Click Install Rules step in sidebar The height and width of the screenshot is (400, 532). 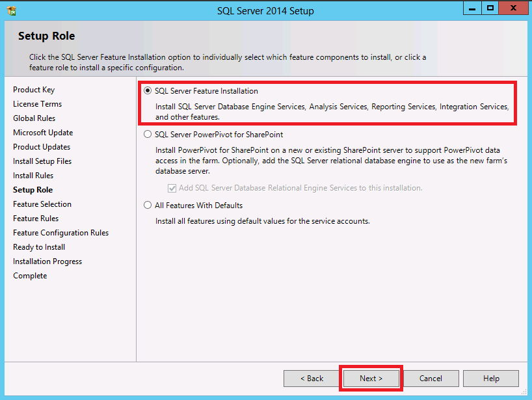33,176
